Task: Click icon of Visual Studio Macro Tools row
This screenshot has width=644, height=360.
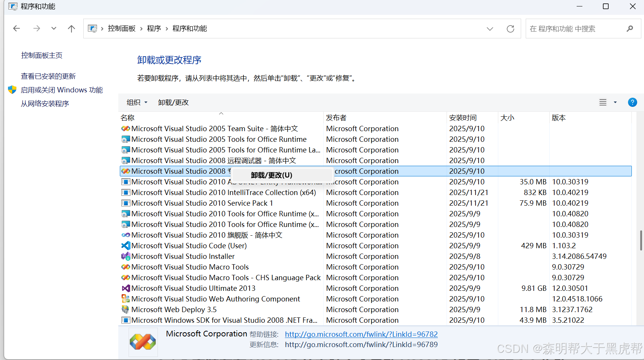Action: pyautogui.click(x=126, y=267)
